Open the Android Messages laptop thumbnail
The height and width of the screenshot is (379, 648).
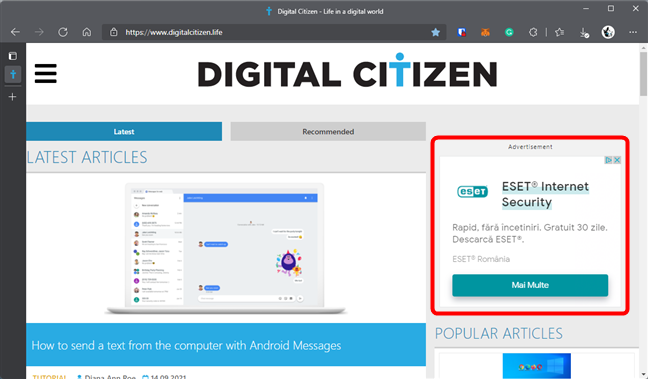coord(226,248)
